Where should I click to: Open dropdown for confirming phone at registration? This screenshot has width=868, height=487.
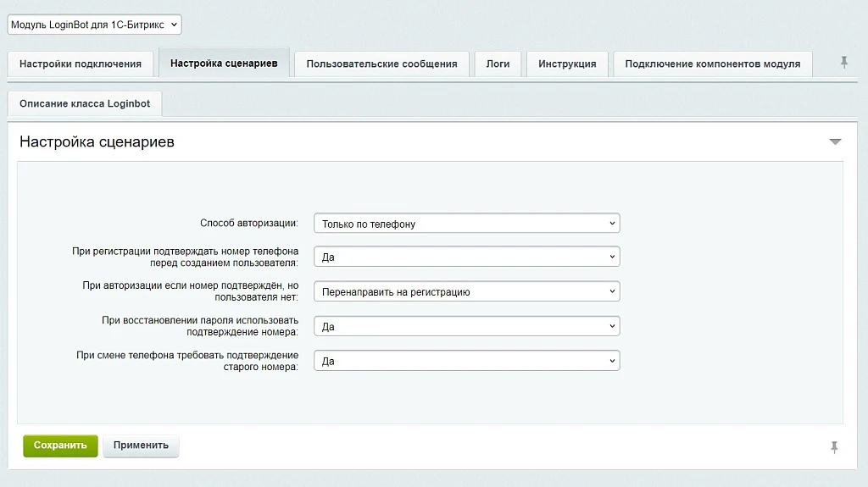(467, 257)
